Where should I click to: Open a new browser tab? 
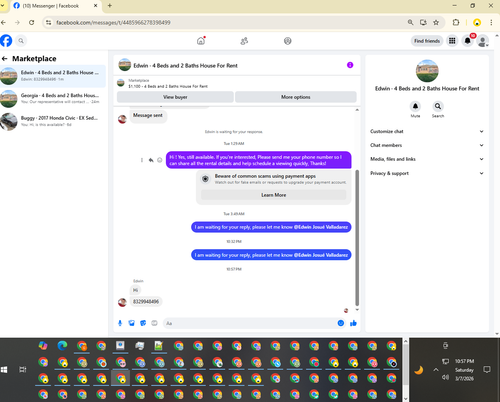(x=110, y=5)
